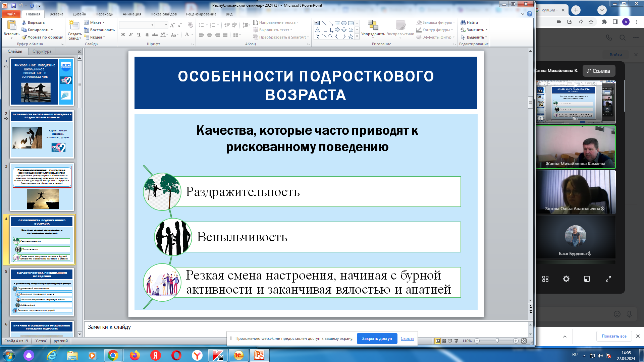Click the slide sorter view icon
Screen dimensions: 644x362
[444, 341]
